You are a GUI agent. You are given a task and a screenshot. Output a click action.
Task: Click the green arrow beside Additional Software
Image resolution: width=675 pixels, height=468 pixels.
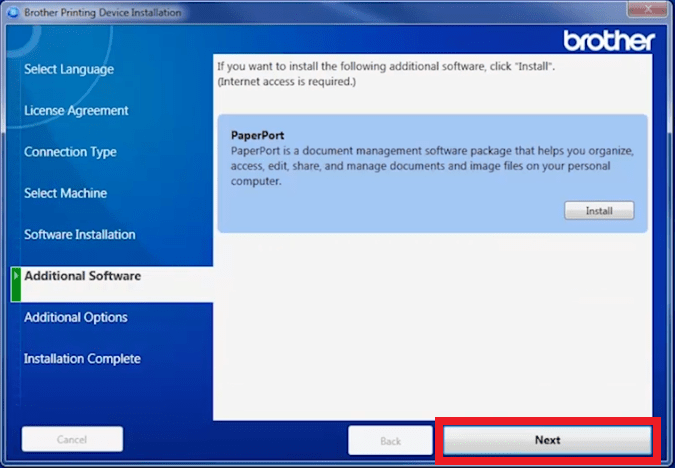pyautogui.click(x=16, y=284)
